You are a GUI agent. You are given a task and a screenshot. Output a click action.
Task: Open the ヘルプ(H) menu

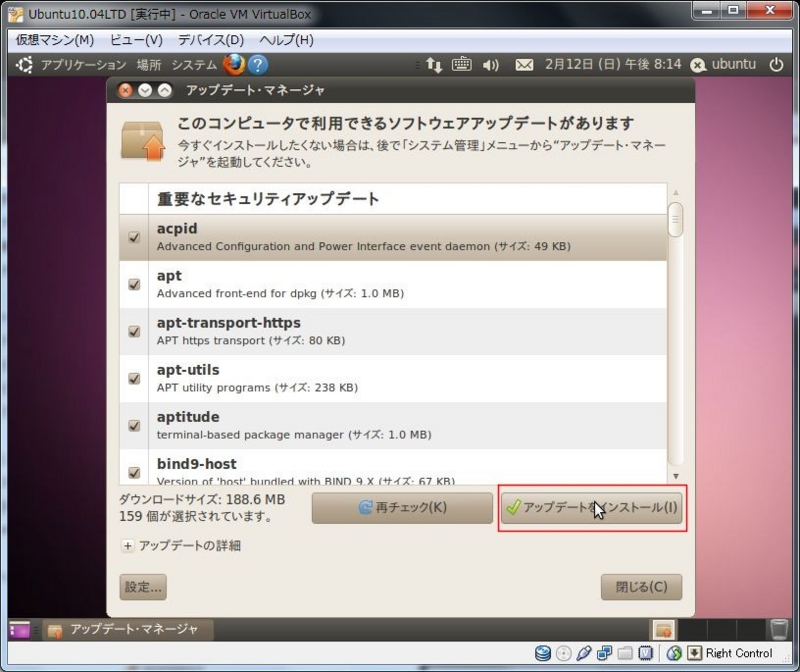click(286, 40)
